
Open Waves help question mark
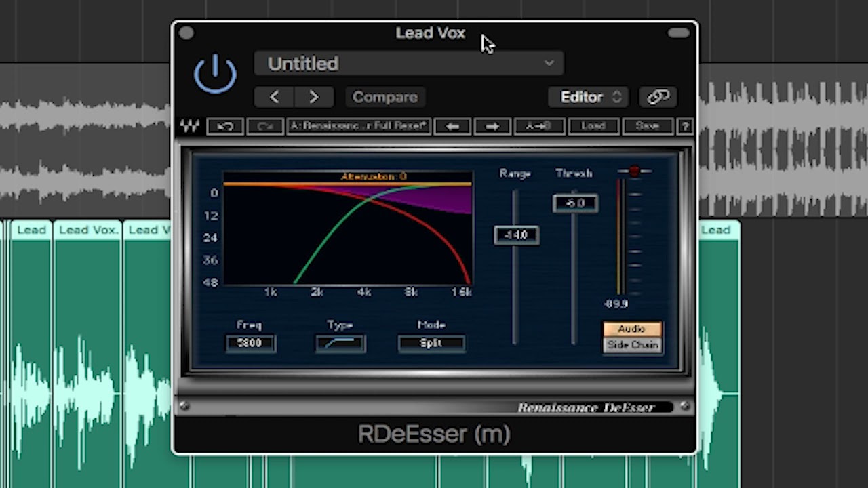tap(685, 126)
